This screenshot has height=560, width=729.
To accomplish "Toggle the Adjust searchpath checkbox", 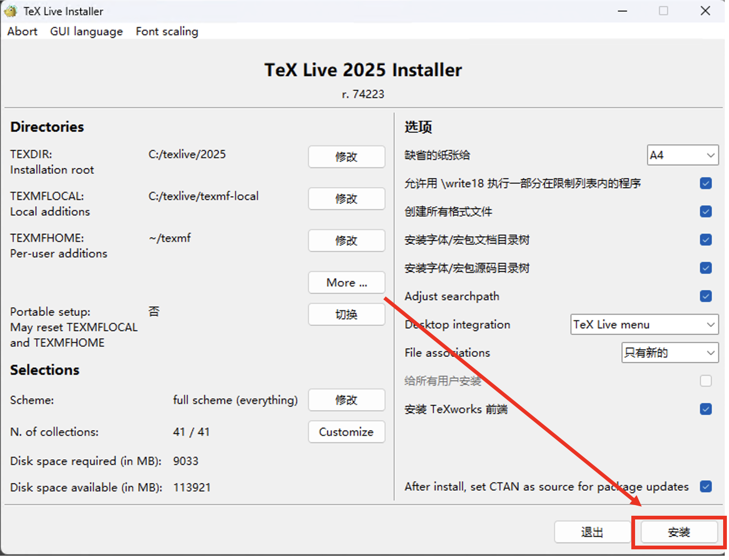I will pyautogui.click(x=706, y=296).
